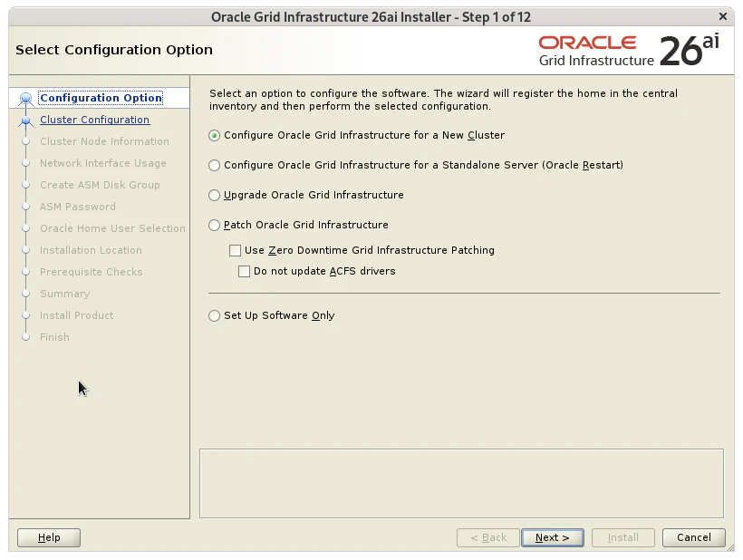The height and width of the screenshot is (560, 743).
Task: Click the Install button
Action: tap(623, 537)
